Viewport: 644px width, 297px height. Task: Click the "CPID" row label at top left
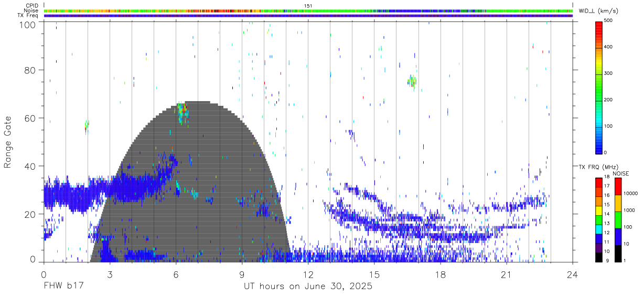(31, 6)
